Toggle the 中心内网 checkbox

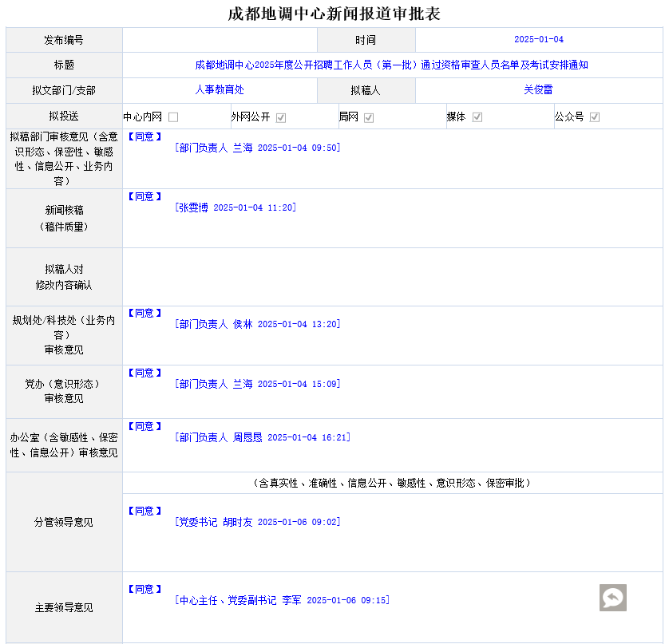pyautogui.click(x=173, y=117)
